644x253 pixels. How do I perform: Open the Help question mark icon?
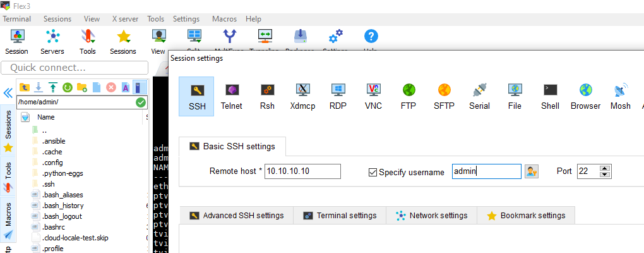pos(371,36)
